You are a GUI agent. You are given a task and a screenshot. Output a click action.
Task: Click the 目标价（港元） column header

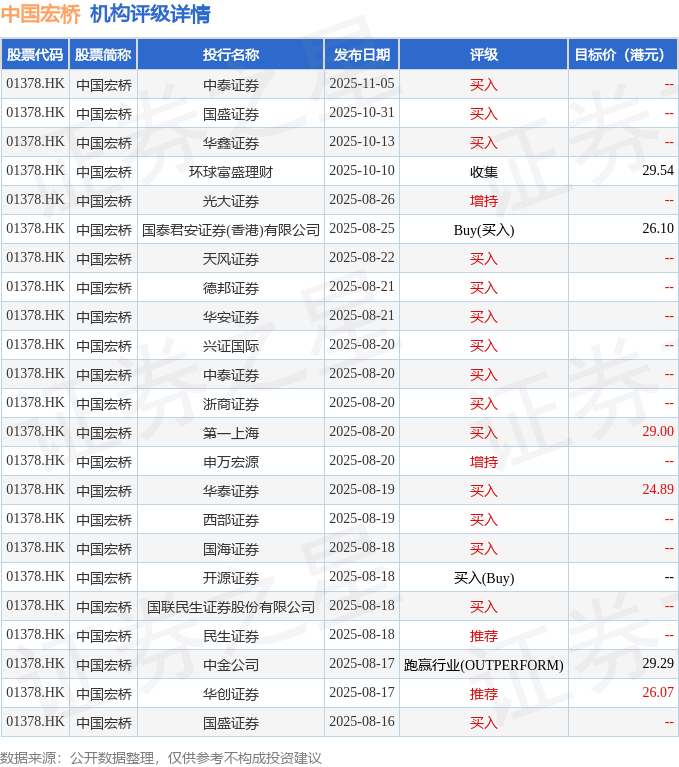(623, 54)
